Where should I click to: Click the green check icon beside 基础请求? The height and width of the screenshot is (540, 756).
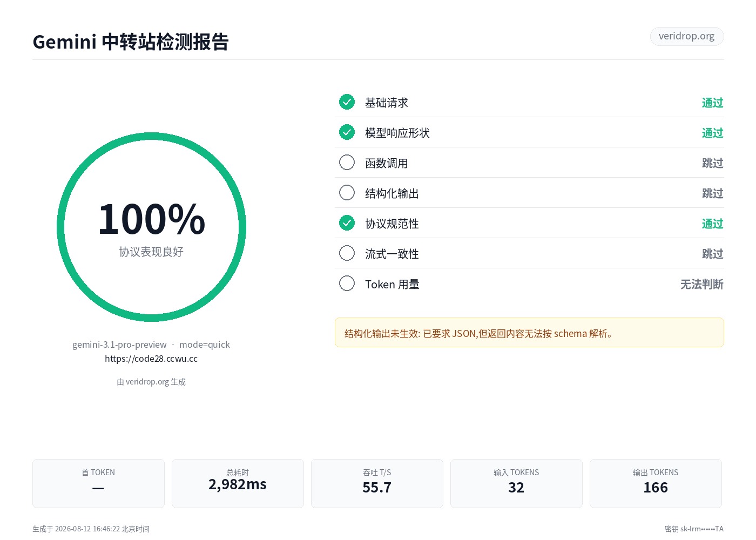347,102
